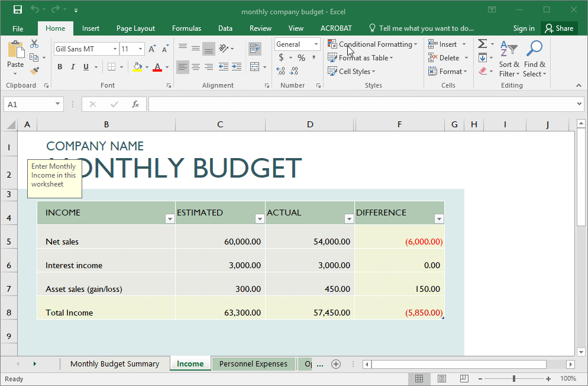
Task: Click the AutoSum sigma icon
Action: pyautogui.click(x=482, y=44)
